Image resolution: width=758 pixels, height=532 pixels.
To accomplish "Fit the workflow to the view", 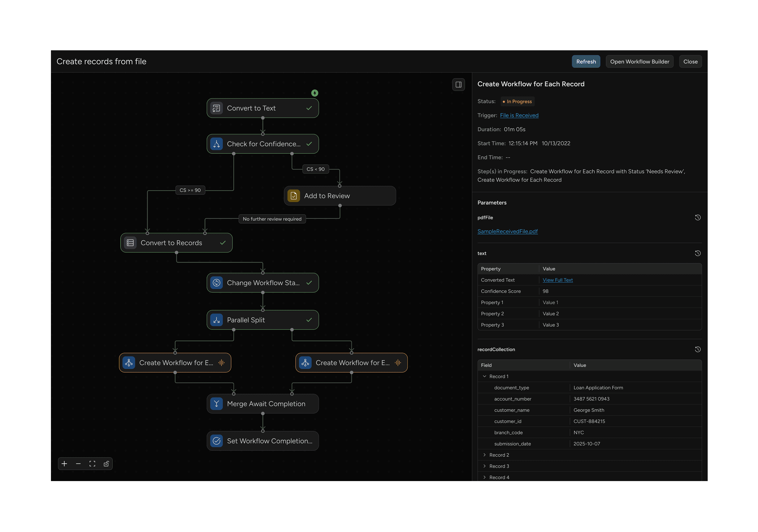I will tap(92, 463).
